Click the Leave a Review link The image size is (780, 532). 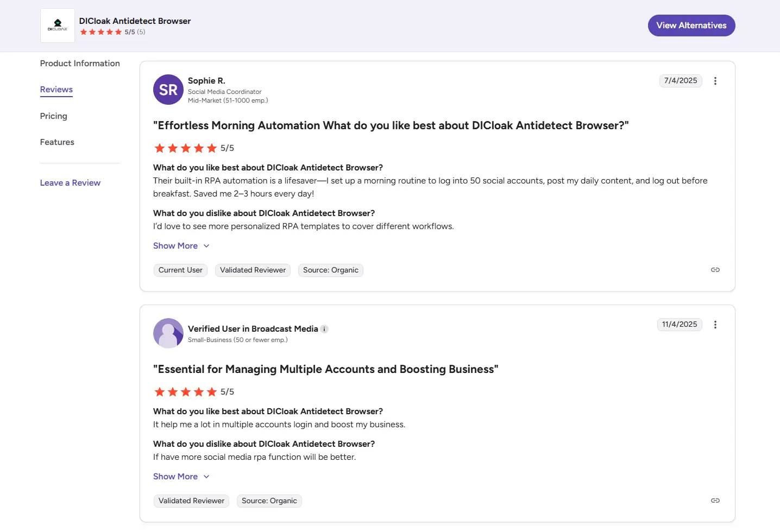click(70, 183)
